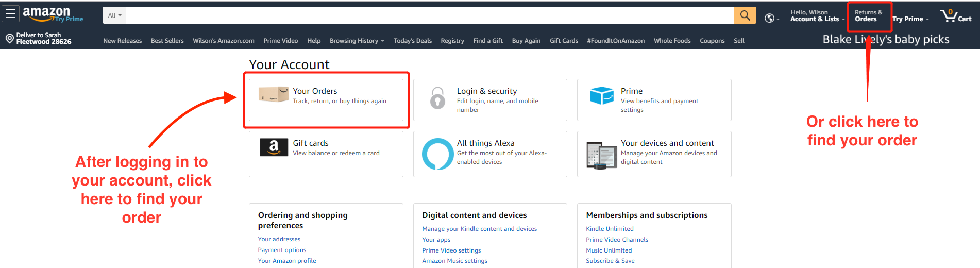The height and width of the screenshot is (268, 980).
Task: Click the Try Prime link under logo
Action: point(69,20)
